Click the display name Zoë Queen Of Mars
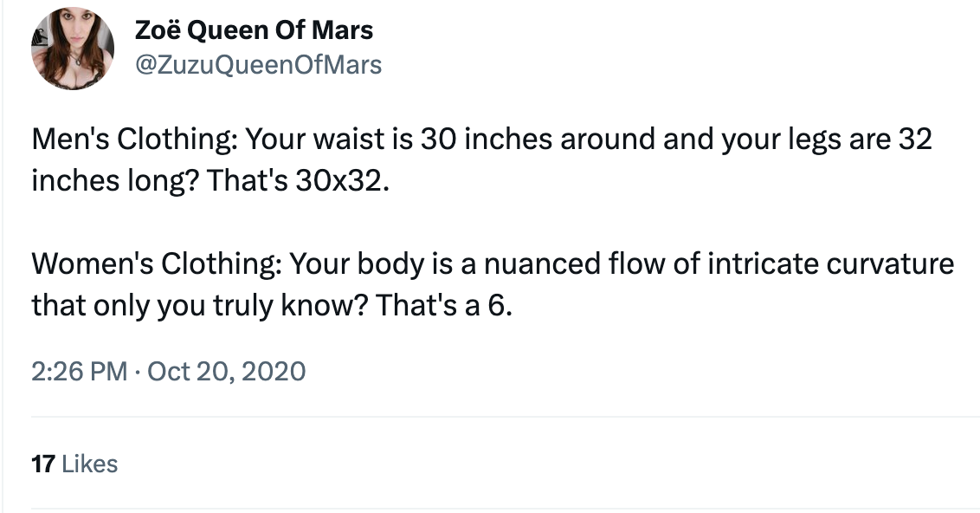This screenshot has height=513, width=980. coord(255,31)
